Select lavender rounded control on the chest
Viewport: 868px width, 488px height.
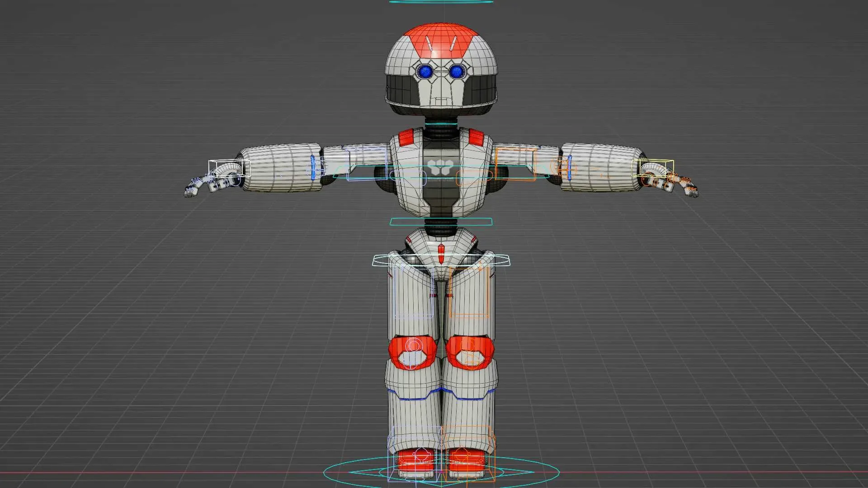[x=408, y=178]
